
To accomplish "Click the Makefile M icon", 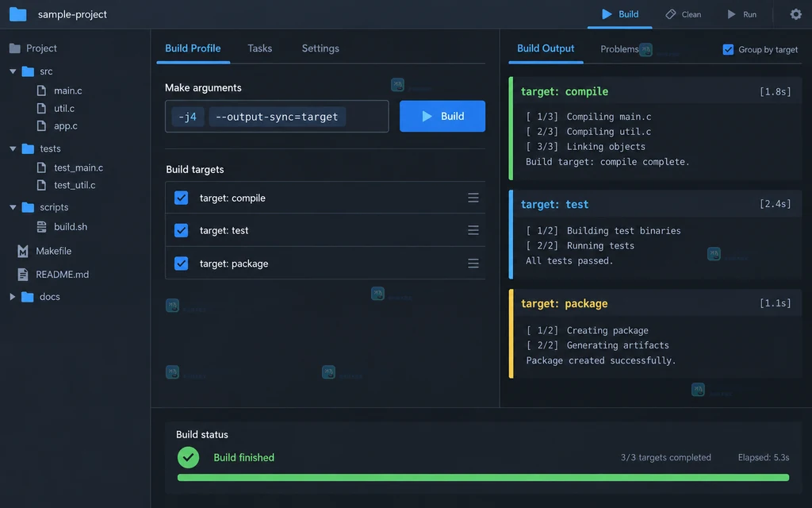I will tap(23, 252).
